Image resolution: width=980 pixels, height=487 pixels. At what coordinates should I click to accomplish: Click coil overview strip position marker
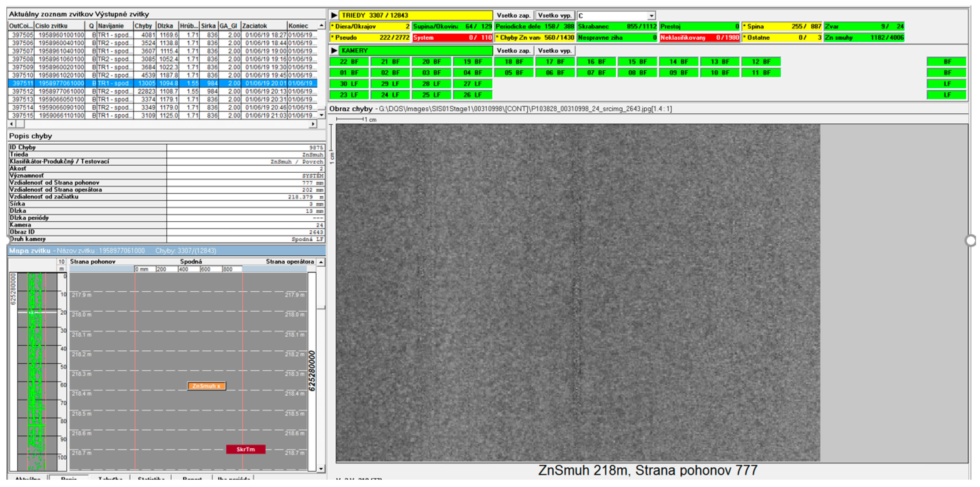(x=37, y=312)
